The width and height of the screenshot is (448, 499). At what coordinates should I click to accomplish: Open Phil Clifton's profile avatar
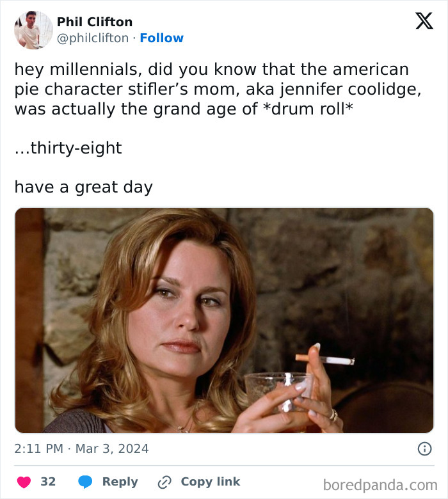[x=34, y=30]
